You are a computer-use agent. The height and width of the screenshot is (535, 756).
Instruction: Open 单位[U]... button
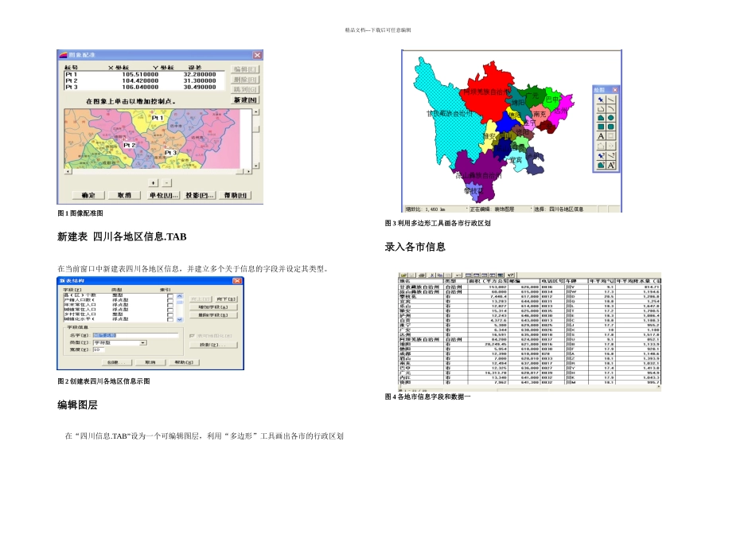(164, 195)
